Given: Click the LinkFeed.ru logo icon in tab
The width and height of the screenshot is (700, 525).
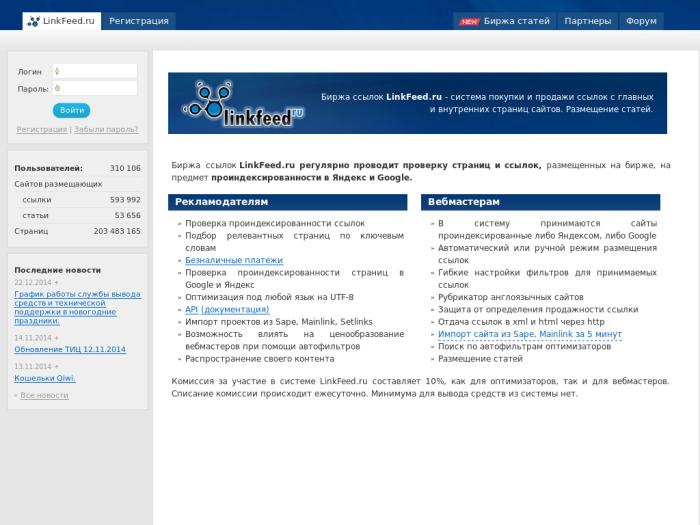Looking at the screenshot, I should [33, 21].
